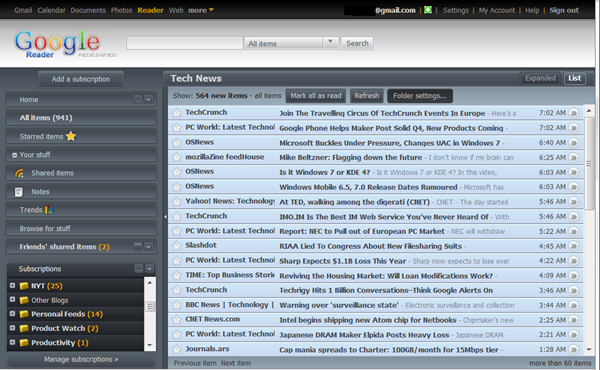Click the Star of the Sharp Expects Loss item

point(176,261)
